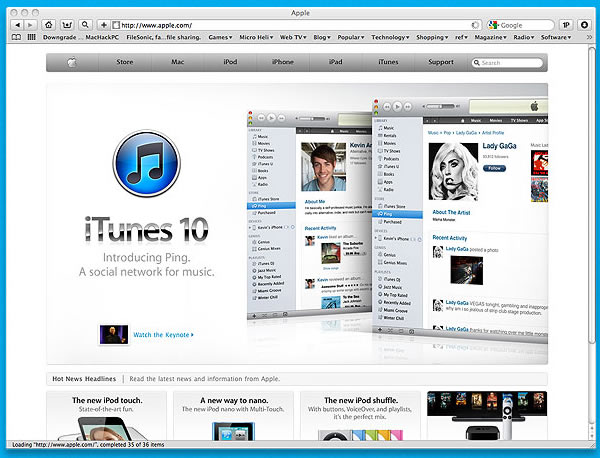
Task: Open the Apple TV promo image
Action: pyautogui.click(x=487, y=416)
